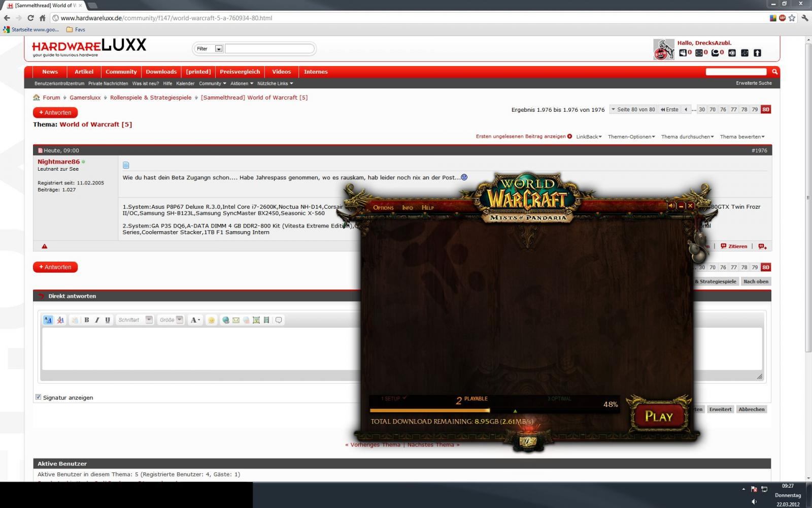Screen dimensions: 812x508
Task: Expand the Aktionen submenu dropdown
Action: [242, 83]
